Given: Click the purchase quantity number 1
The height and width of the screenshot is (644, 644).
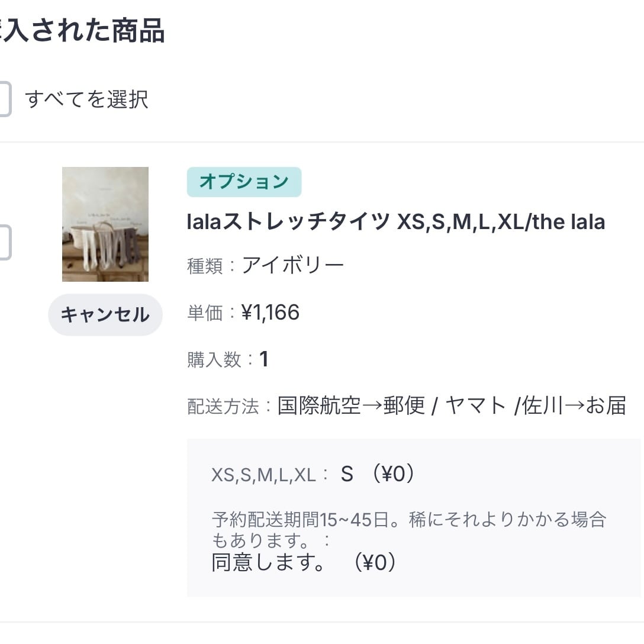Looking at the screenshot, I should coord(264,359).
